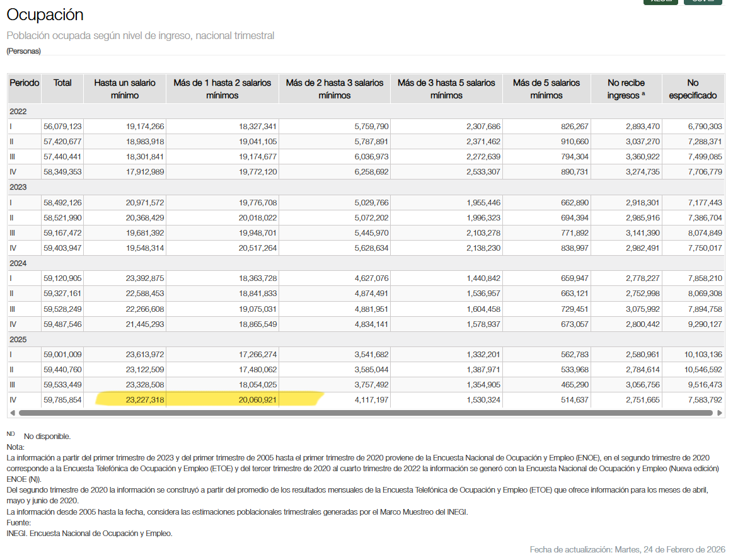Click cell value 18,054,025
The width and height of the screenshot is (733, 560).
pos(258,384)
